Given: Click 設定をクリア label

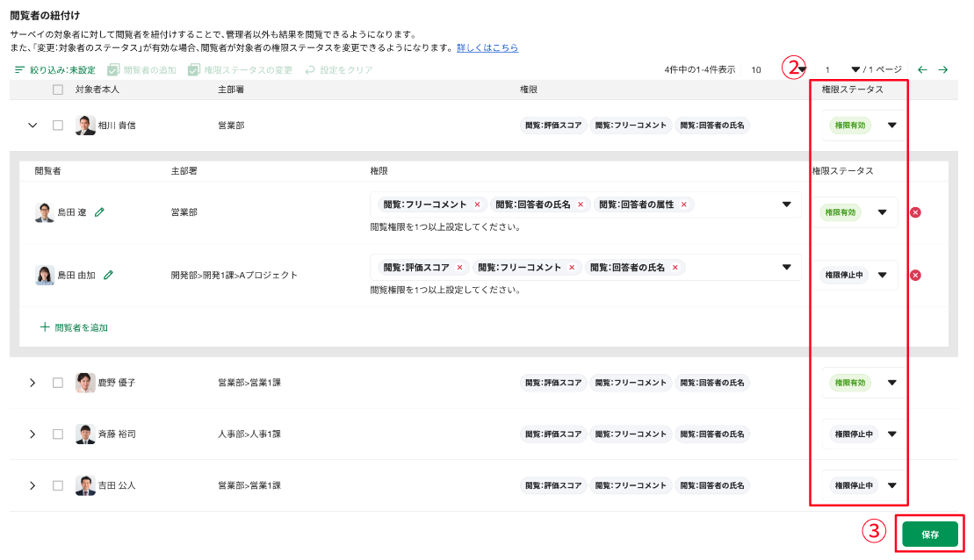Looking at the screenshot, I should (347, 70).
